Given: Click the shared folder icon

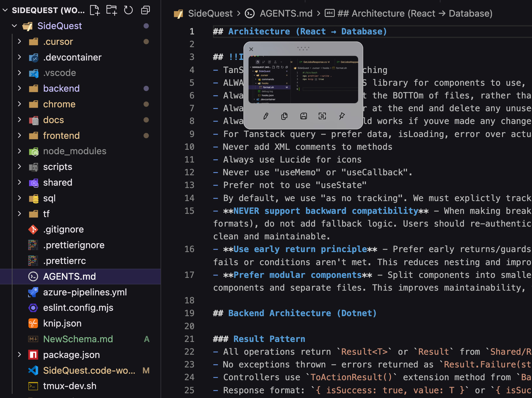Looking at the screenshot, I should (34, 182).
